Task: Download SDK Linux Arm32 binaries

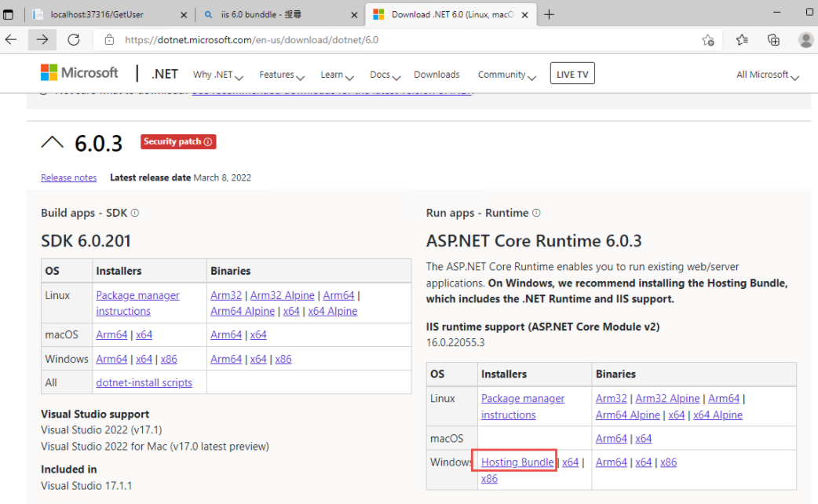Action: pyautogui.click(x=226, y=295)
